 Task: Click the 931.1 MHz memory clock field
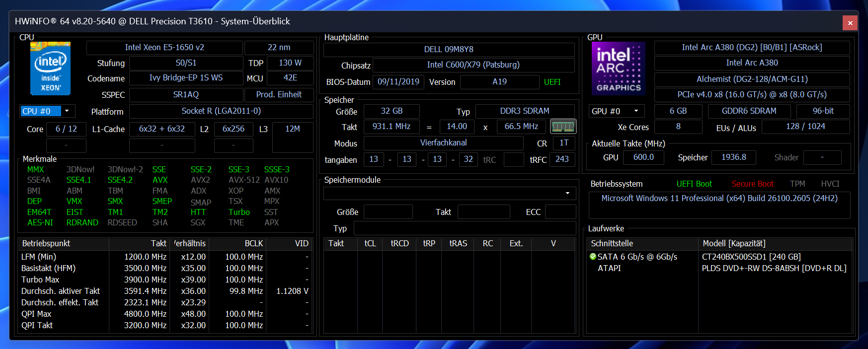point(392,127)
